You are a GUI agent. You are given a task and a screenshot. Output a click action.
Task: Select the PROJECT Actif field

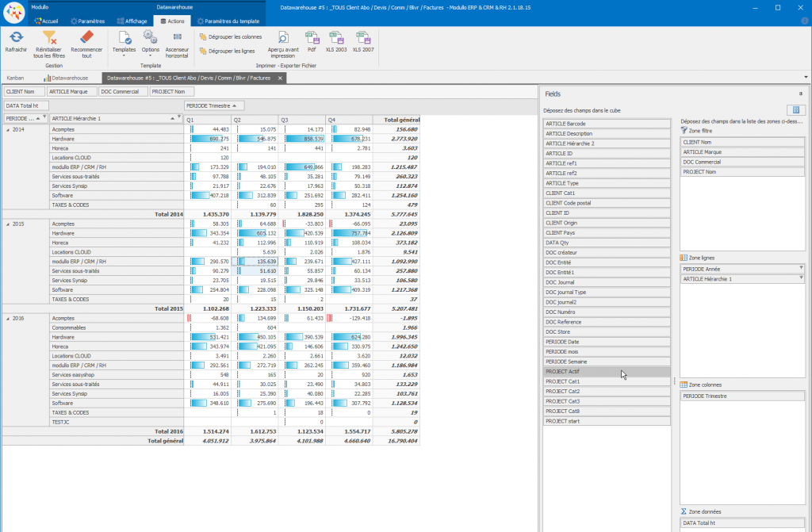607,371
